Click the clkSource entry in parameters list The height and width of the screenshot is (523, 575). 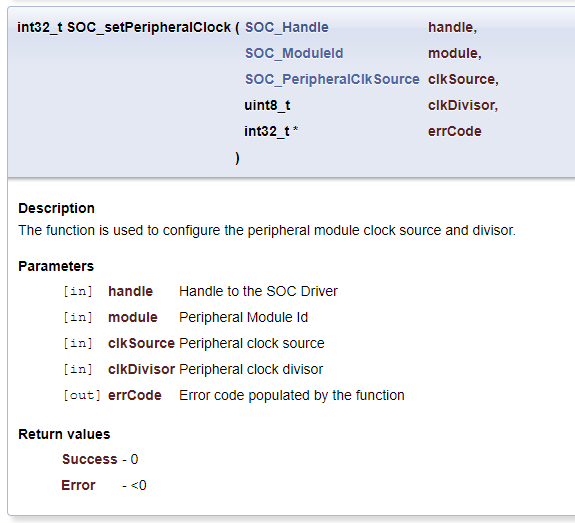pos(142,343)
